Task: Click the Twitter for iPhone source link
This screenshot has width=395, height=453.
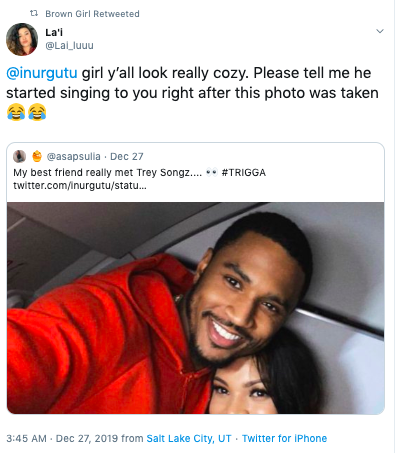Action: click(x=284, y=438)
